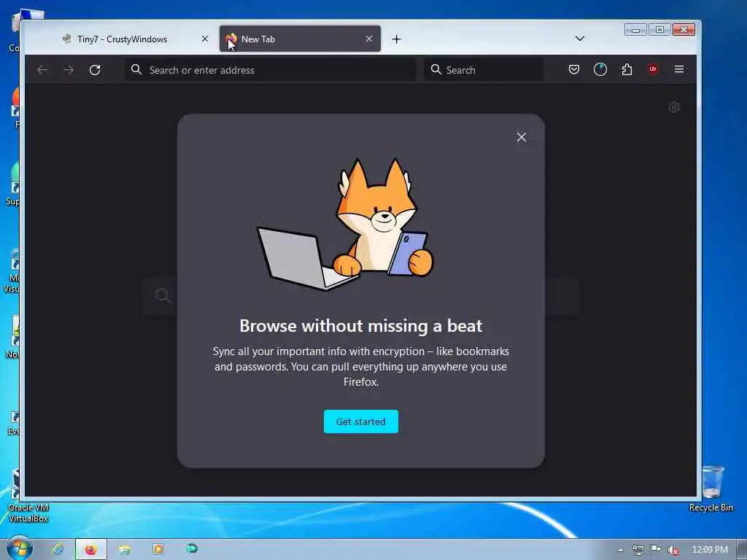Open the network tray icon
The height and width of the screenshot is (560, 747).
pos(638,550)
